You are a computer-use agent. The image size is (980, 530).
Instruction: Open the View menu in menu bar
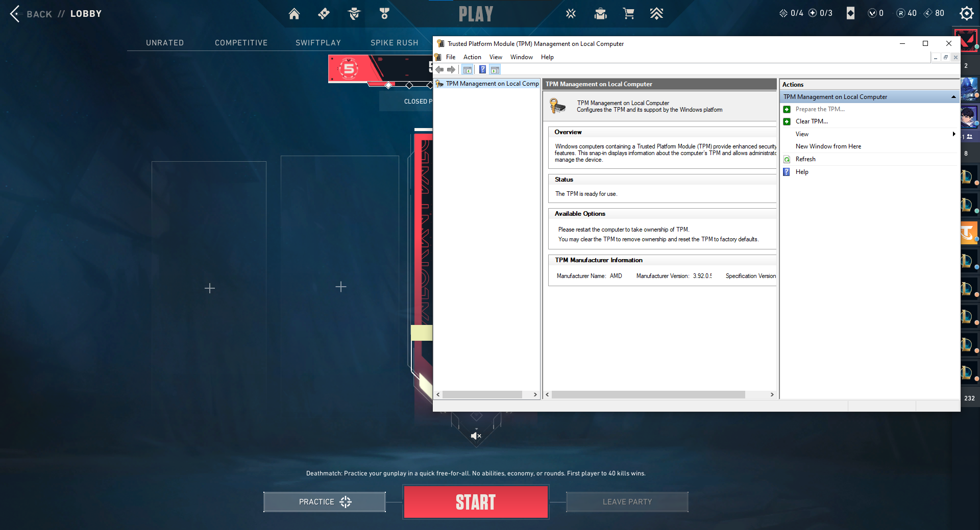pos(496,57)
